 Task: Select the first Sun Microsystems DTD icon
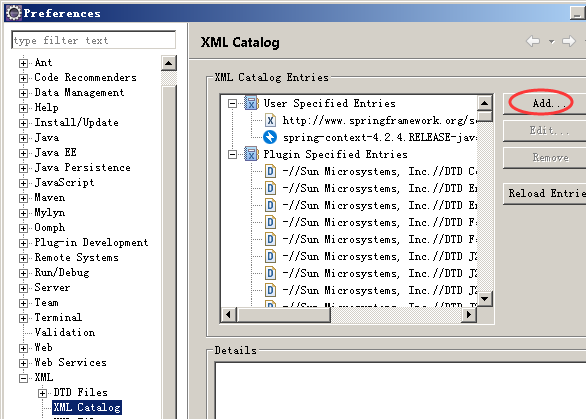pos(270,171)
